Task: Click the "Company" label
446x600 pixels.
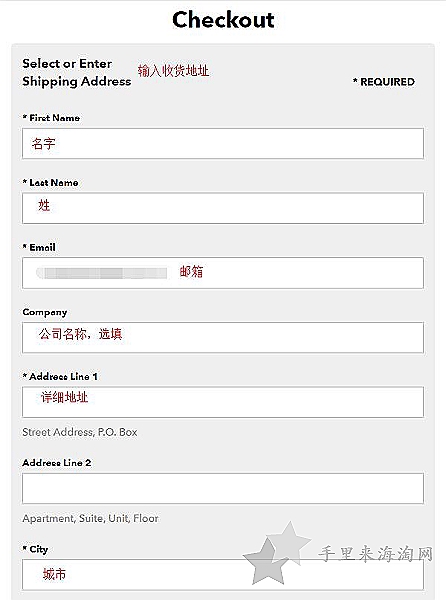Action: (x=45, y=312)
